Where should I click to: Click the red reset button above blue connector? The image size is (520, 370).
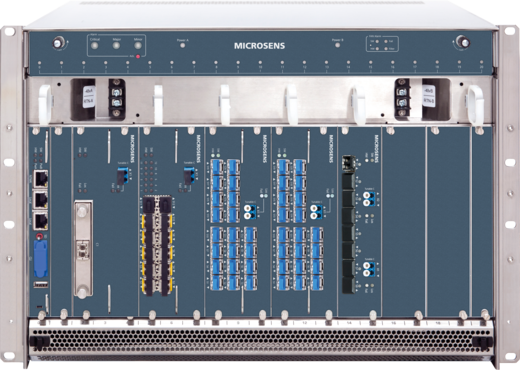(40, 237)
